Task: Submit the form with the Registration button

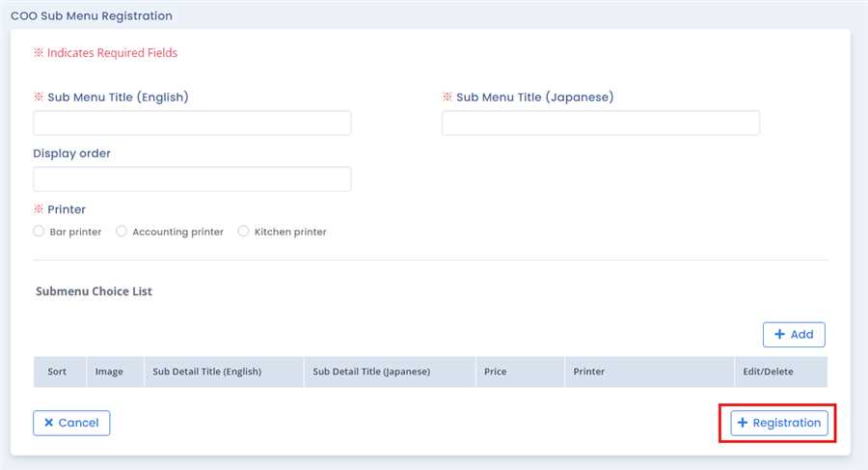Action: 778,423
